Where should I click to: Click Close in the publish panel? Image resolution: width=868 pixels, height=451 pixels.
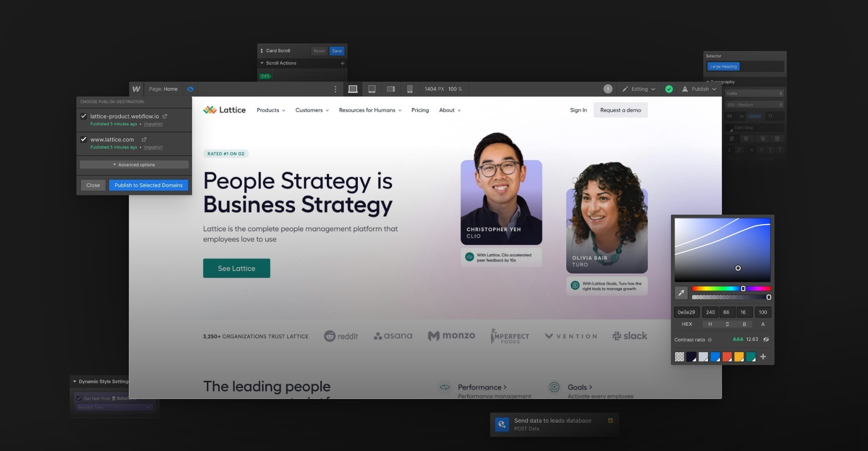(93, 185)
